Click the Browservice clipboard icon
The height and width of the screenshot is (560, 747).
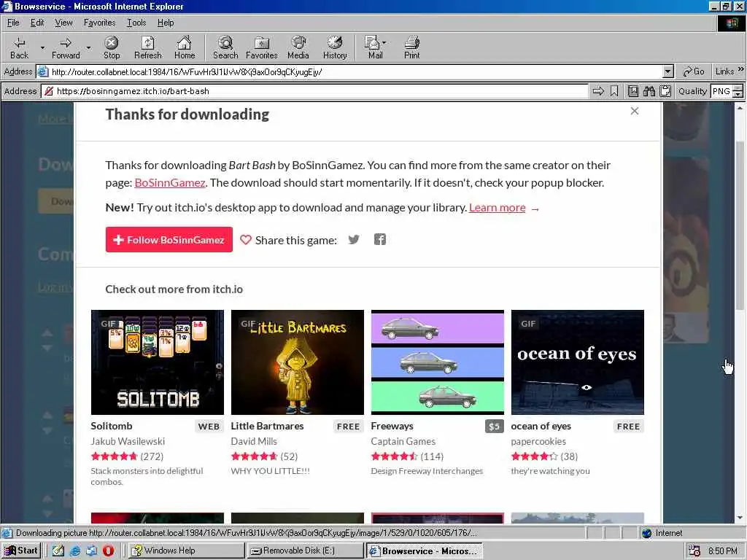665,91
